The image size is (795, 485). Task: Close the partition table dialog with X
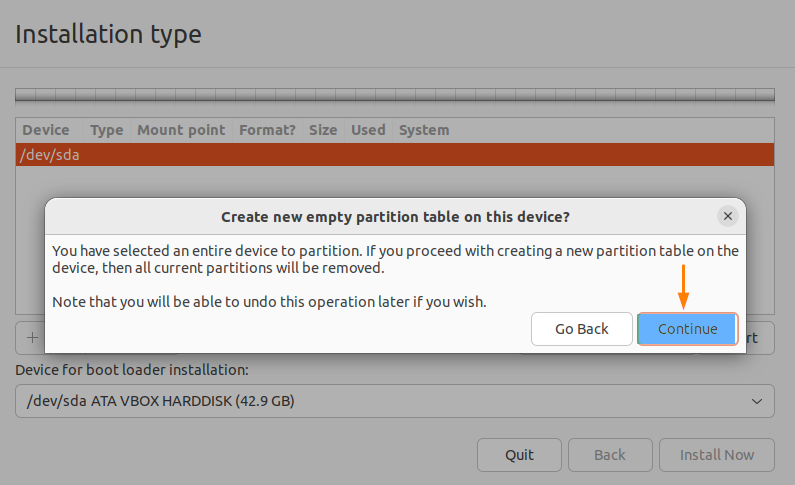728,216
